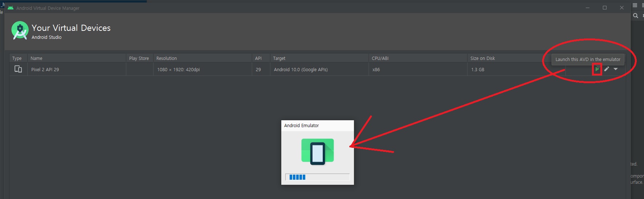This screenshot has height=199, width=644.
Task: Sort by the CPU/ABI column header
Action: [418, 58]
